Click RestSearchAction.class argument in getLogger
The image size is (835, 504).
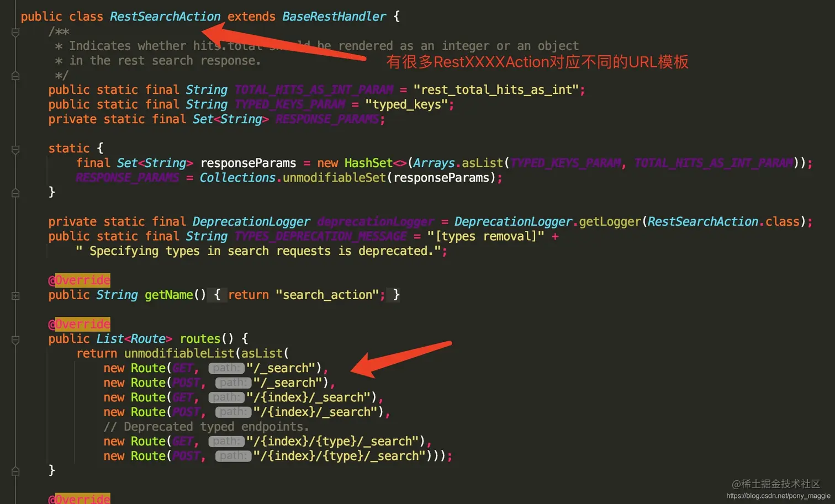[x=723, y=221]
